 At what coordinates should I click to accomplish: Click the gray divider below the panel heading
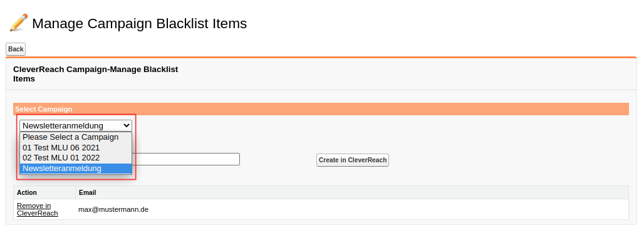321,90
